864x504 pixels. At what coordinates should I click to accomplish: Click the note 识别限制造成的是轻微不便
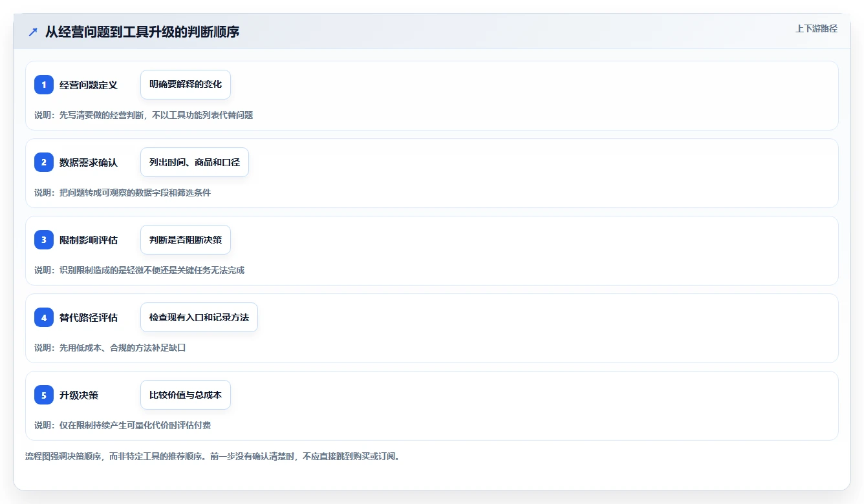tap(110, 270)
